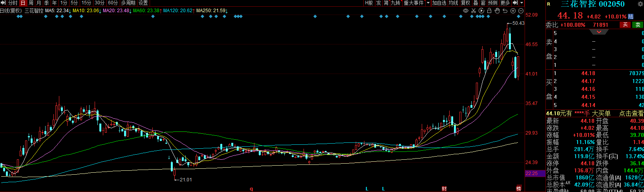Zoom out with the minus circle icon
The width and height of the screenshot is (644, 192).
(x=521, y=11)
